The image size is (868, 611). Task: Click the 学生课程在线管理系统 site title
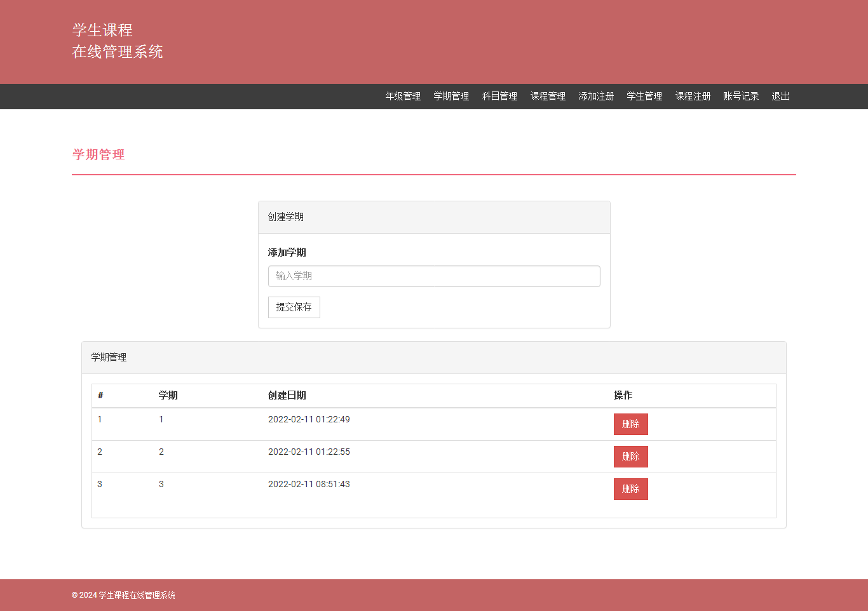tap(118, 41)
